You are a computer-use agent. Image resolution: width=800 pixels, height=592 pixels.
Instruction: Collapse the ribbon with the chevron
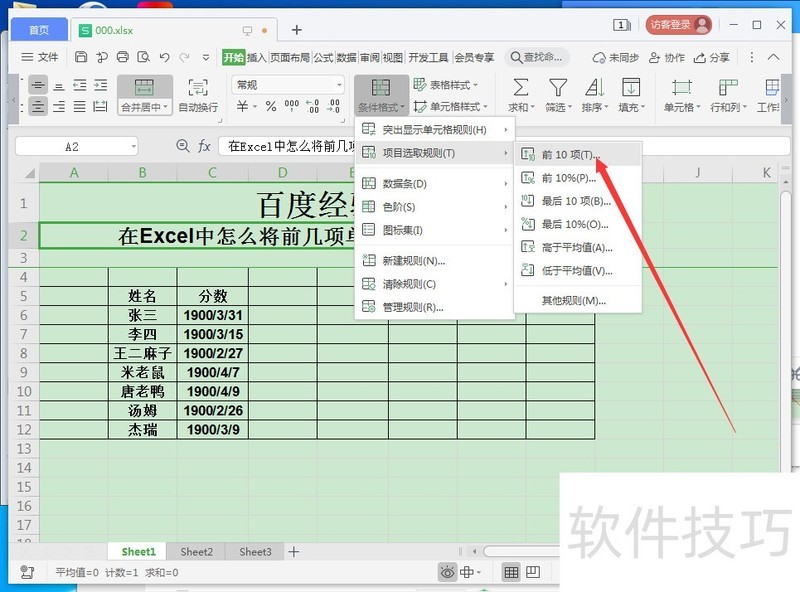pos(773,57)
